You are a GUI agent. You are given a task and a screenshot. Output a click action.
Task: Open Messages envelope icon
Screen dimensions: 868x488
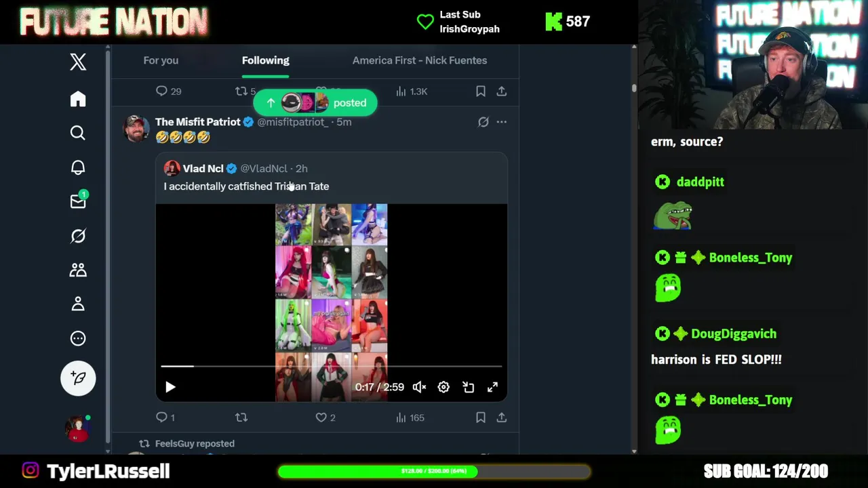point(78,201)
